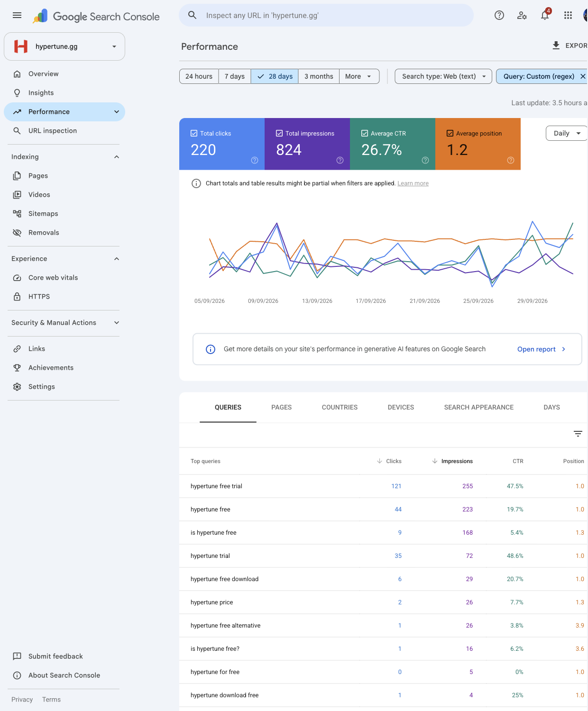588x711 pixels.
Task: Open URL inspection in sidebar
Action: tap(64, 131)
